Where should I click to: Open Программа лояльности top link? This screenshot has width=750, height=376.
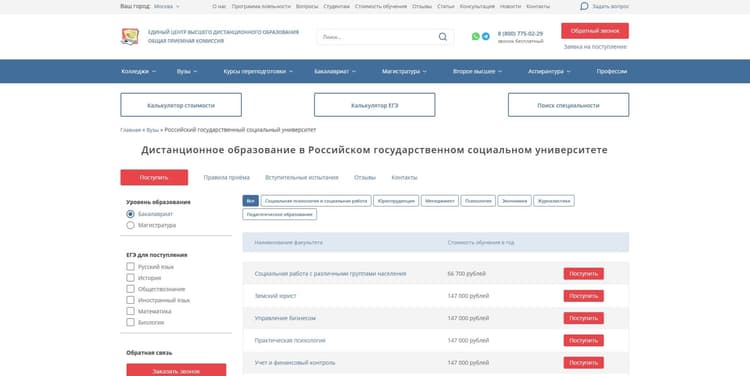261,6
